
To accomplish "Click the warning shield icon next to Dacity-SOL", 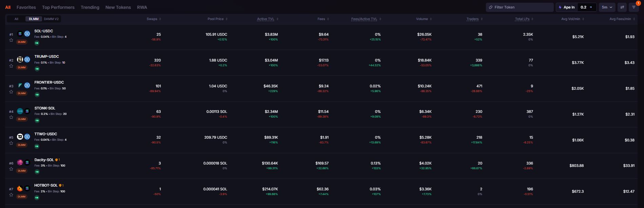I will (56, 160).
